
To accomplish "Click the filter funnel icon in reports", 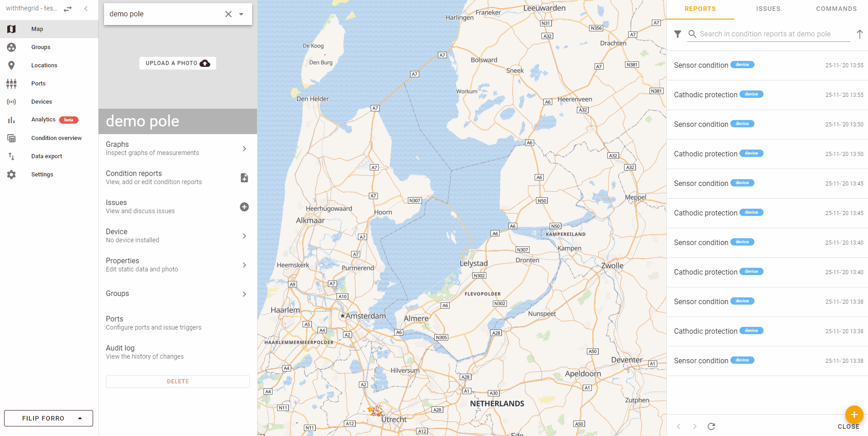I will point(678,34).
